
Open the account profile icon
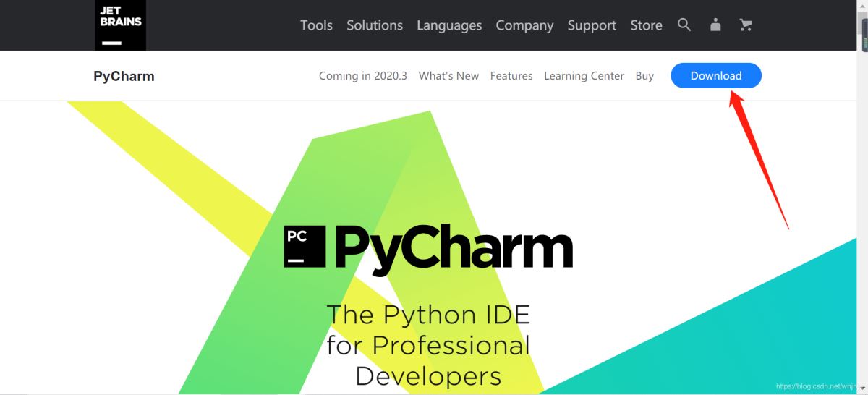click(x=715, y=25)
